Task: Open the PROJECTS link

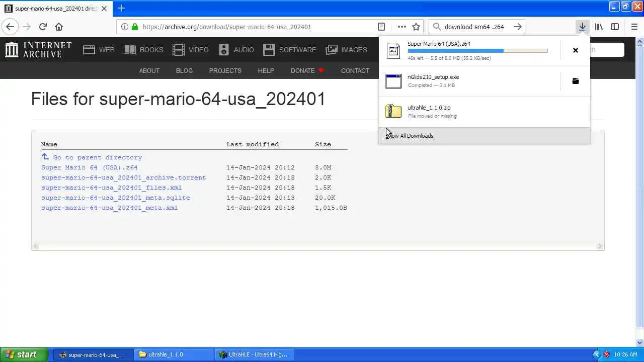Action: tap(225, 71)
